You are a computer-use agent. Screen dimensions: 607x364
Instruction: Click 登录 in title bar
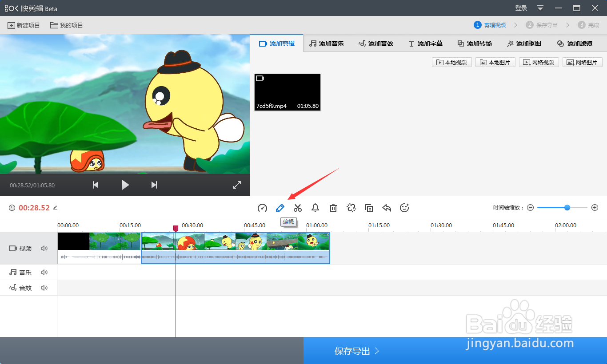[x=521, y=8]
